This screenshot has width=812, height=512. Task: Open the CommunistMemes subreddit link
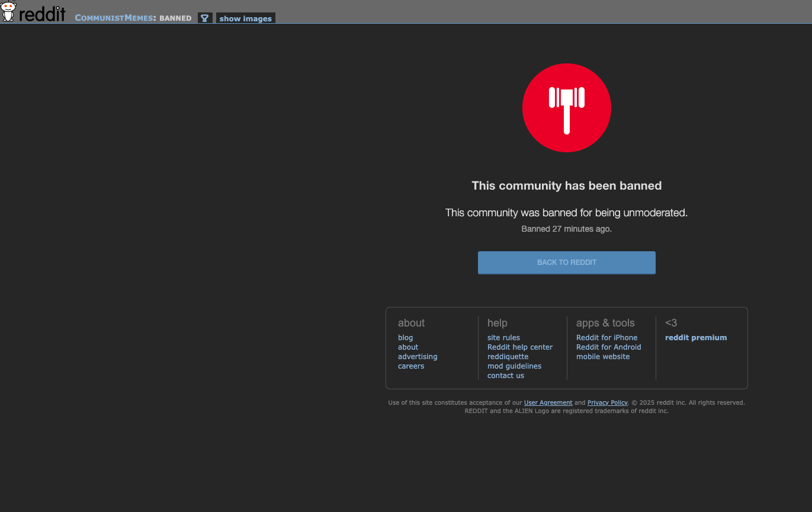click(114, 18)
